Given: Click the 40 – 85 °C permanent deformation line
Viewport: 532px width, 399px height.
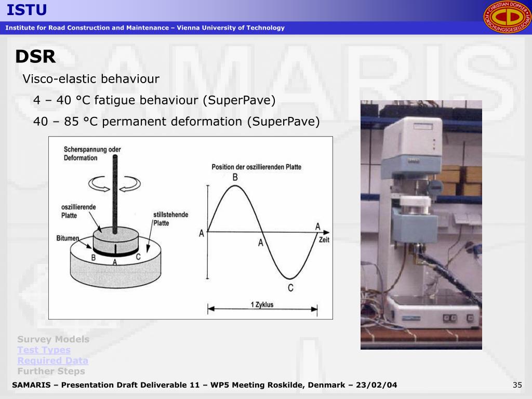Looking at the screenshot, I should (177, 122).
